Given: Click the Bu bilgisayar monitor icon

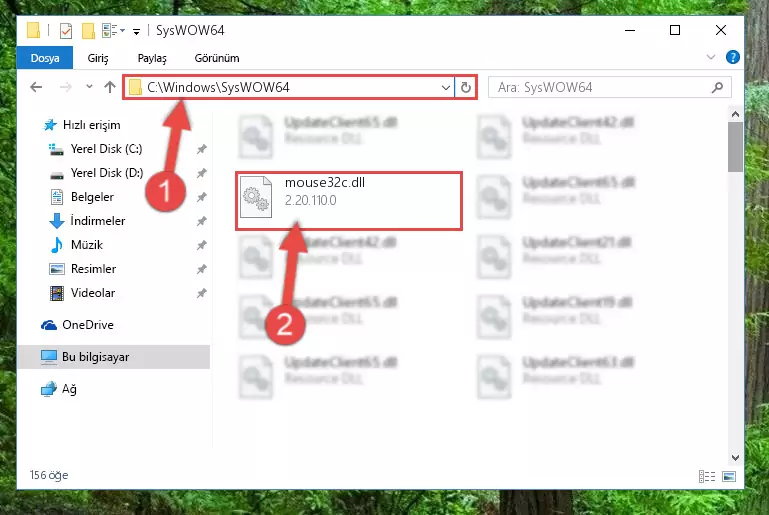Looking at the screenshot, I should (49, 357).
